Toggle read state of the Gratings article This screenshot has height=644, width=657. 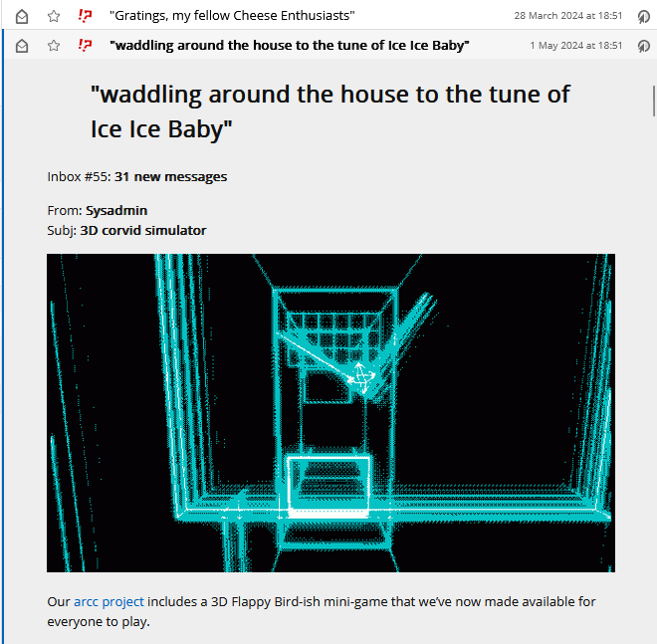point(22,16)
